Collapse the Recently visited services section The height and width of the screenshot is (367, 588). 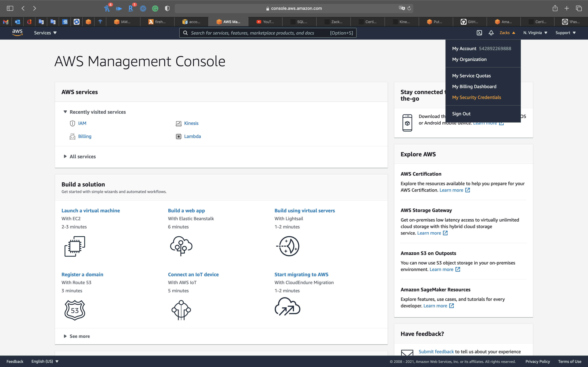click(x=65, y=112)
